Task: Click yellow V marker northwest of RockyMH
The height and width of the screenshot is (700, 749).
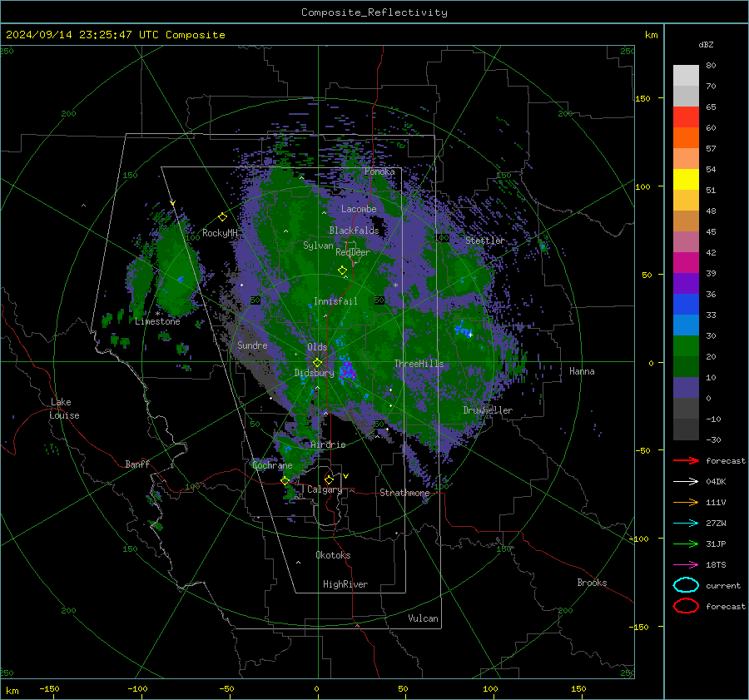Action: coord(173,203)
